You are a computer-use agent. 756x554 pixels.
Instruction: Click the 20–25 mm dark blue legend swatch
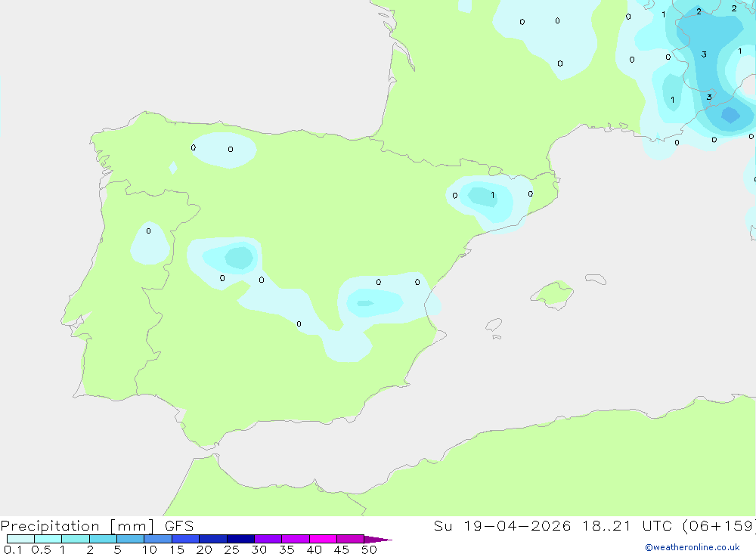coord(212,539)
